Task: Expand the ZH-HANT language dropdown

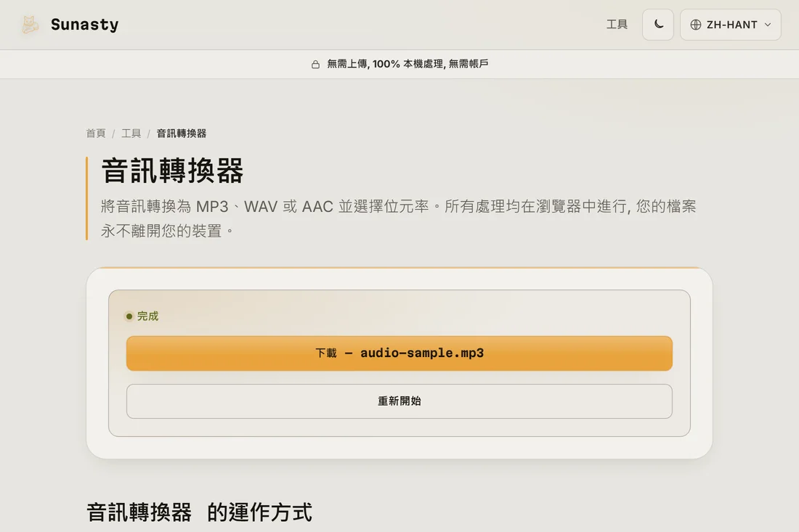Action: coord(730,25)
